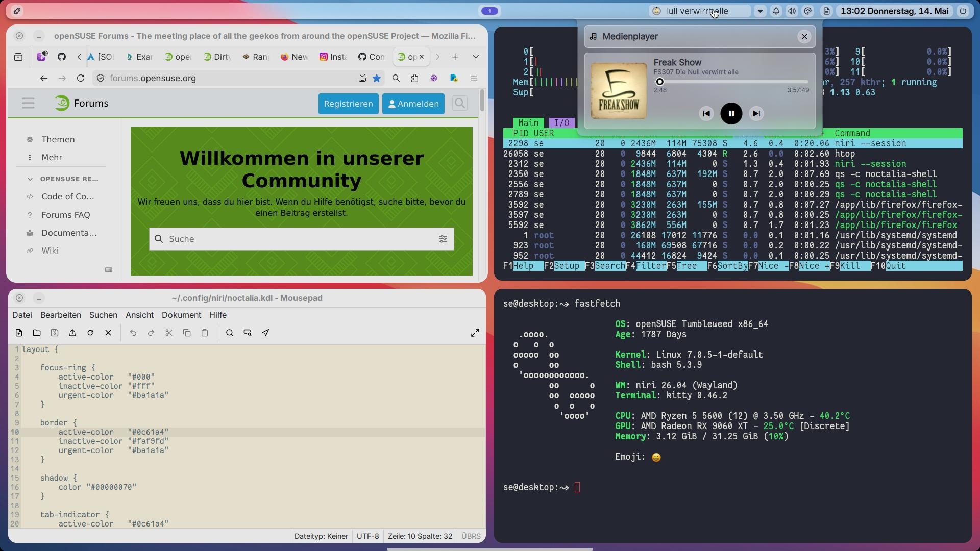Skip to the next track in Medienplayer
Image resolution: width=980 pixels, height=551 pixels.
pyautogui.click(x=756, y=114)
